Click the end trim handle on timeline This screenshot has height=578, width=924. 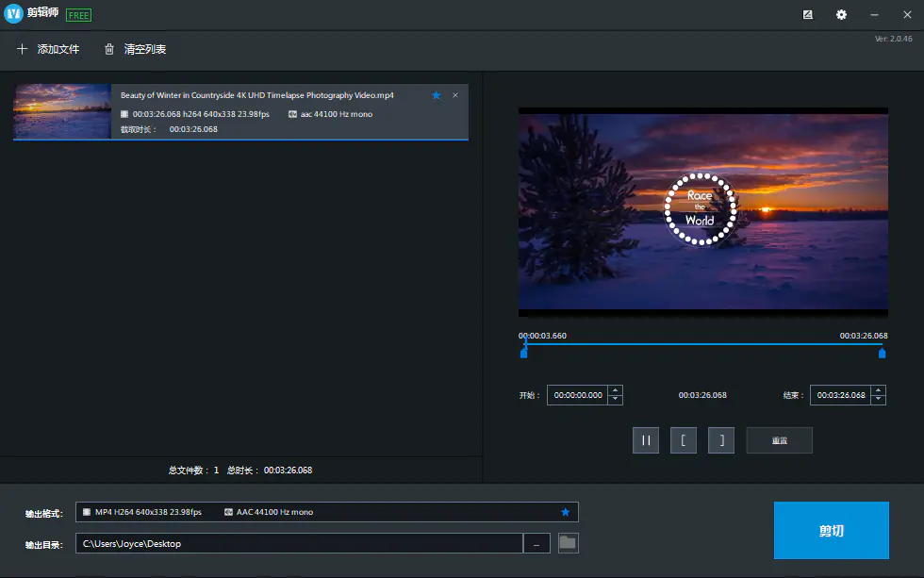coord(883,354)
